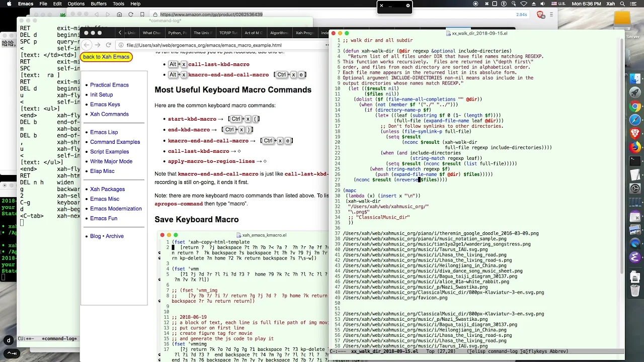Open the U.S. input source menu
The width and height of the screenshot is (644, 362).
click(558, 4)
